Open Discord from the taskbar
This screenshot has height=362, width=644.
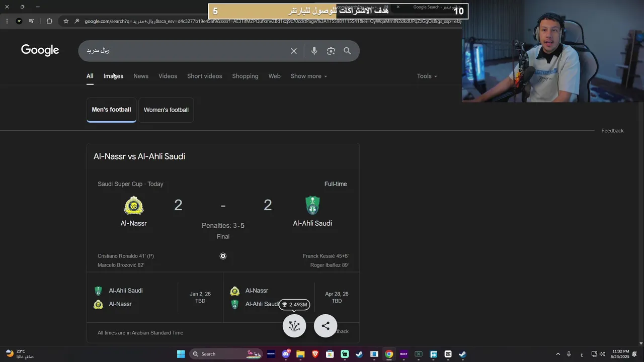pos(286,354)
